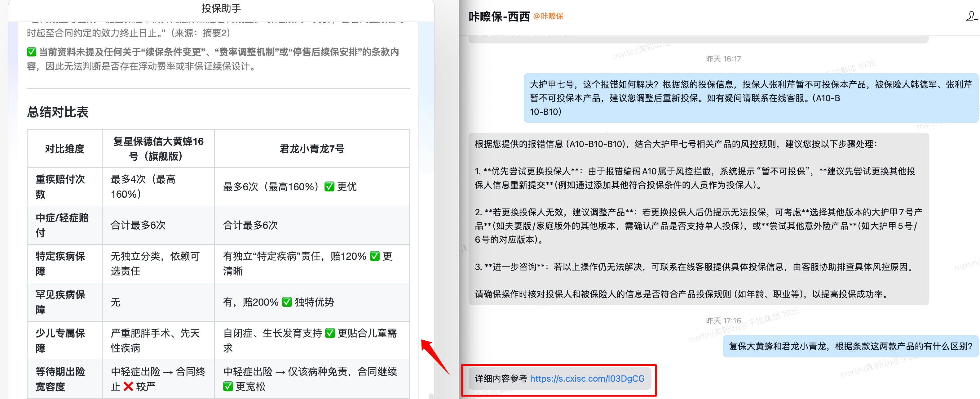Click the left panel vertical scrollbar thumb
The image size is (980, 399).
431,396
